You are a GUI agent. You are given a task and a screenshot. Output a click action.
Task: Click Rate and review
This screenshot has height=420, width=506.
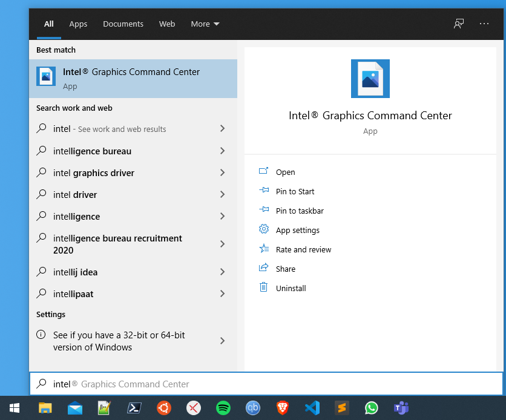pos(303,250)
